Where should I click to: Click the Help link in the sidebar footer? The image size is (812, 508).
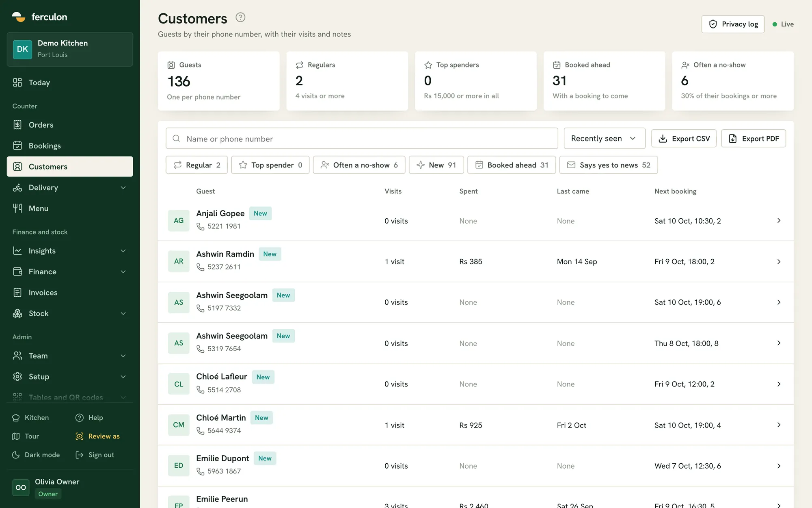point(89,418)
